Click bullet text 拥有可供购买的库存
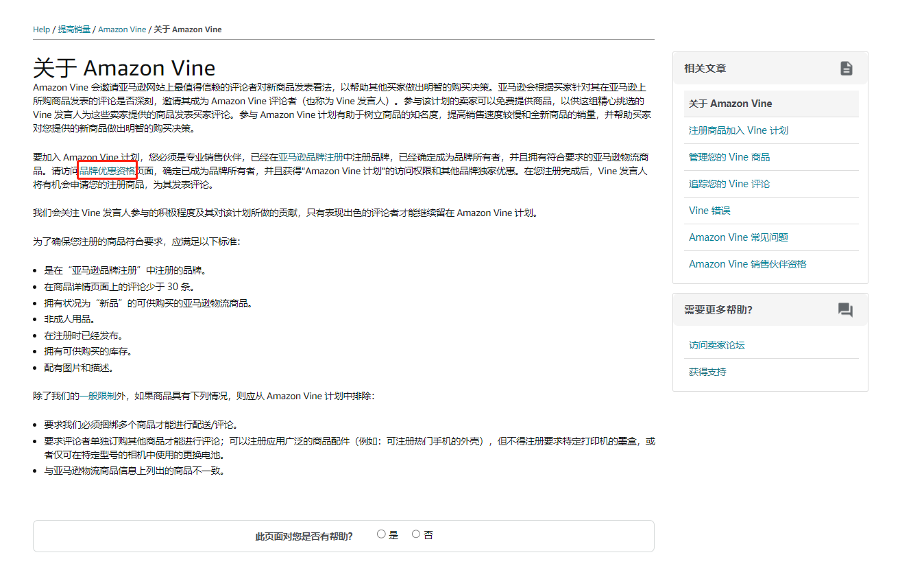 (x=88, y=351)
